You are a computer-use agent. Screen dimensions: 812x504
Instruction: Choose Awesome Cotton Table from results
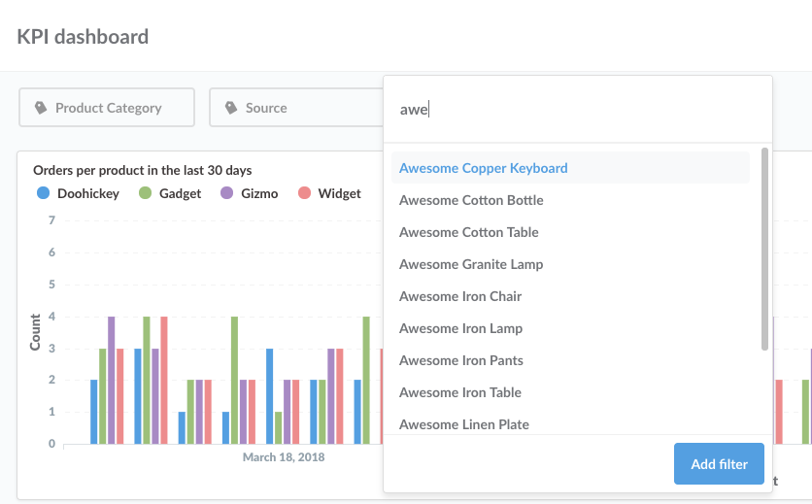pos(468,232)
